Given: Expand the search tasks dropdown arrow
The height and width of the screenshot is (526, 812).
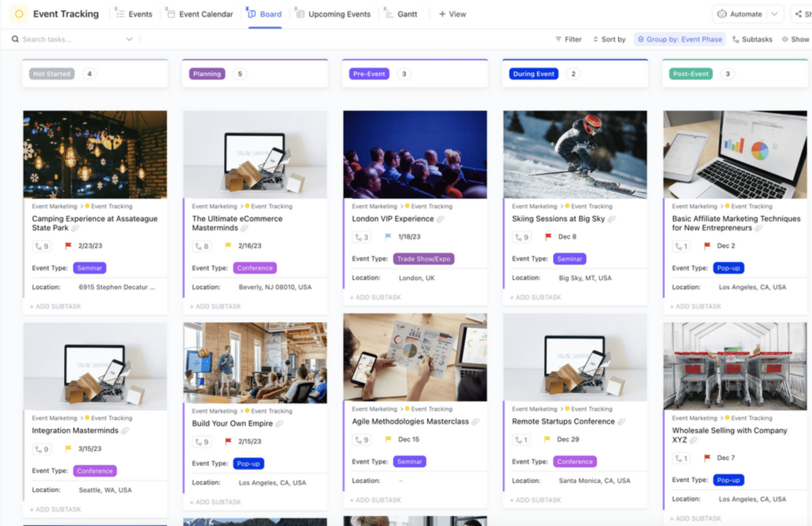Looking at the screenshot, I should 129,39.
